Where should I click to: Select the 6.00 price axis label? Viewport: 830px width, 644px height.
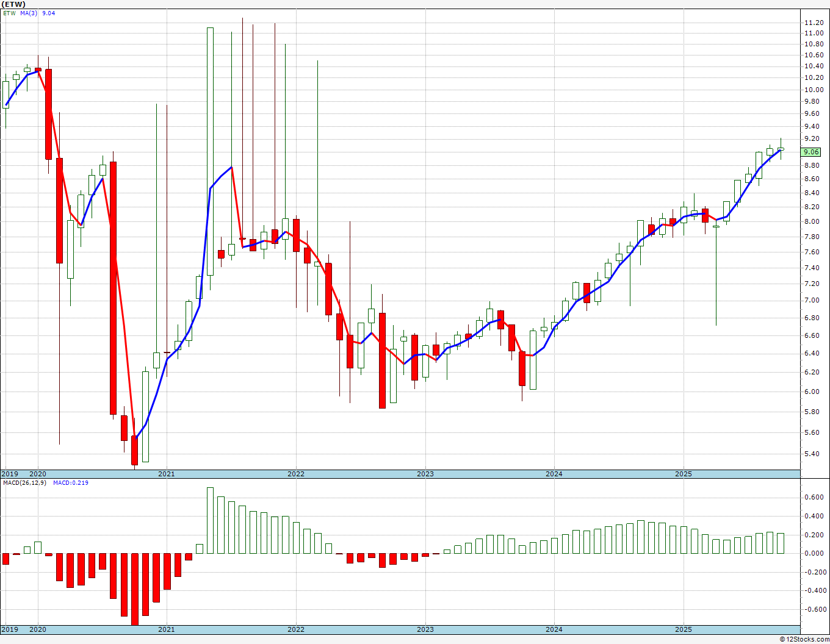click(813, 392)
